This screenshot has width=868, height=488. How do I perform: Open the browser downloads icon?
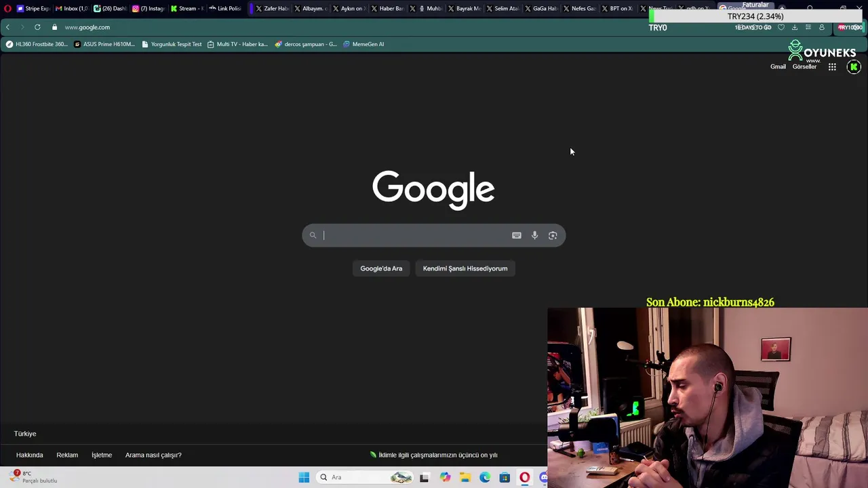click(795, 27)
